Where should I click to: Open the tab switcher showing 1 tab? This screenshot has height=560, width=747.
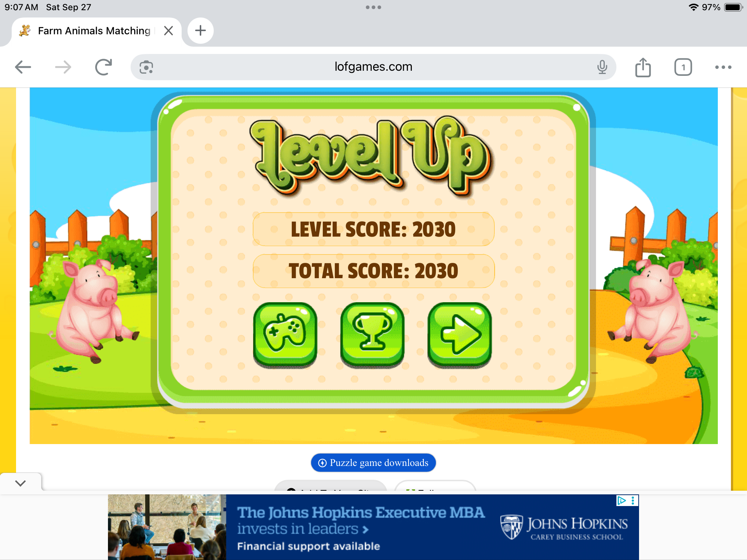tap(683, 67)
